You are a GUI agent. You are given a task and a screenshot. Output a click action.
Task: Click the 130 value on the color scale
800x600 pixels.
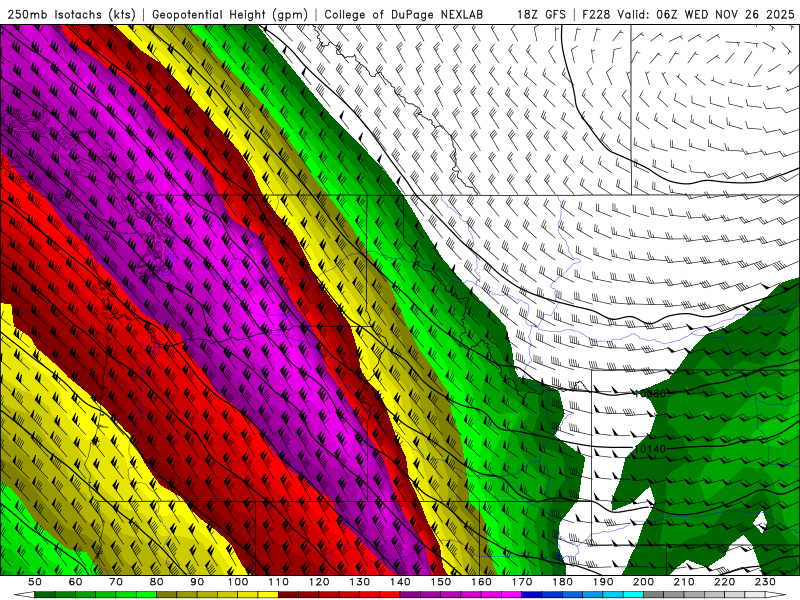click(360, 582)
